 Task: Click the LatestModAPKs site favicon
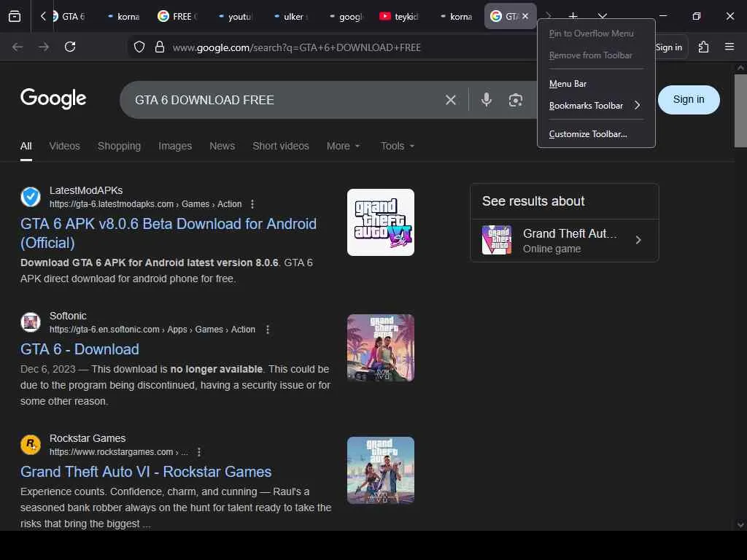coord(31,197)
